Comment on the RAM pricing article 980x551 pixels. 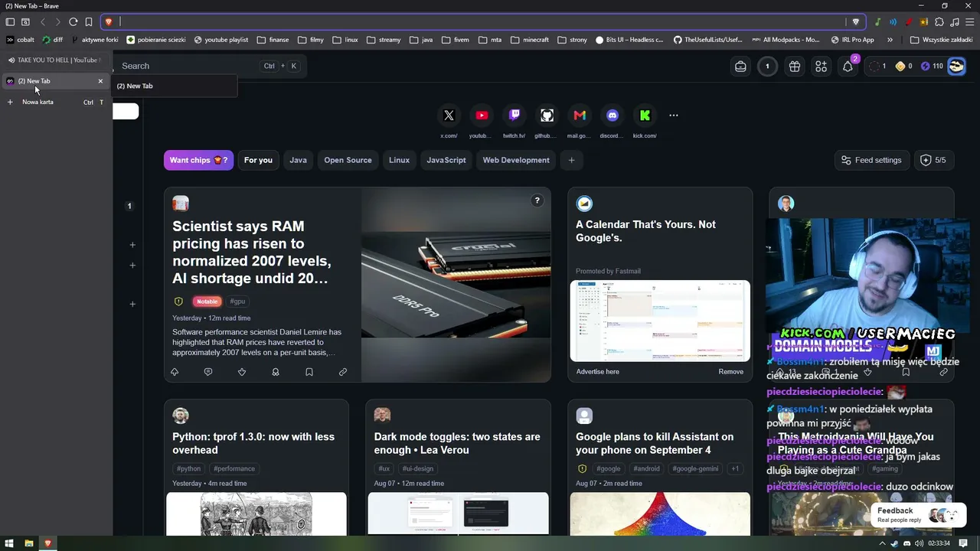(x=208, y=372)
